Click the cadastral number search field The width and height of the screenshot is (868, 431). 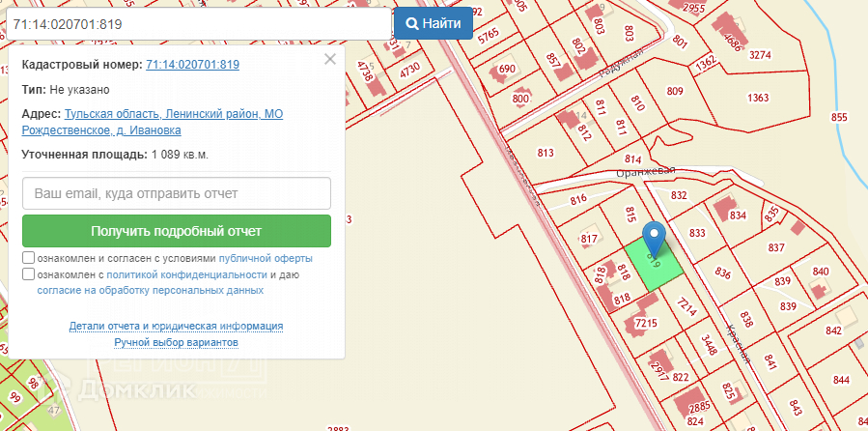tap(198, 22)
